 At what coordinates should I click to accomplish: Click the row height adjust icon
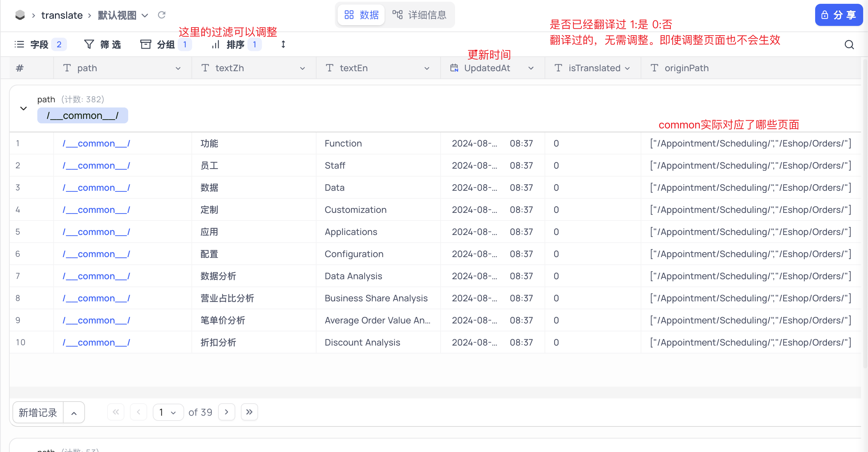(x=283, y=44)
